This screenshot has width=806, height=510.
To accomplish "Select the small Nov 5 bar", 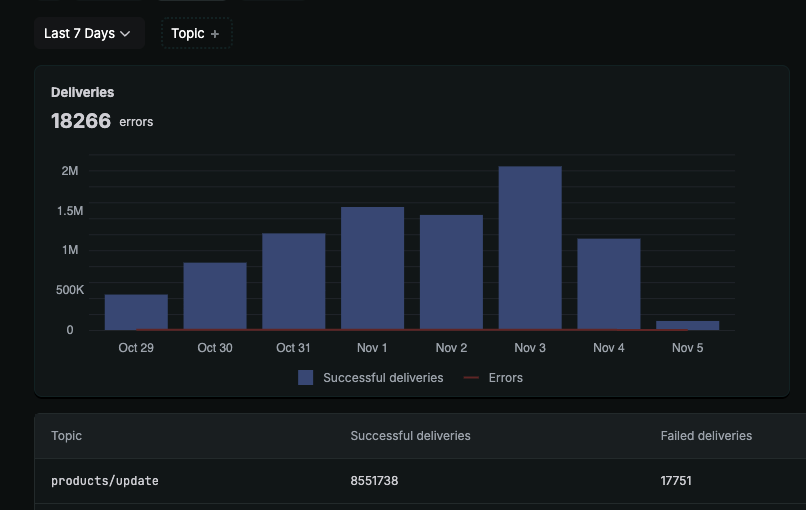I will pos(687,325).
